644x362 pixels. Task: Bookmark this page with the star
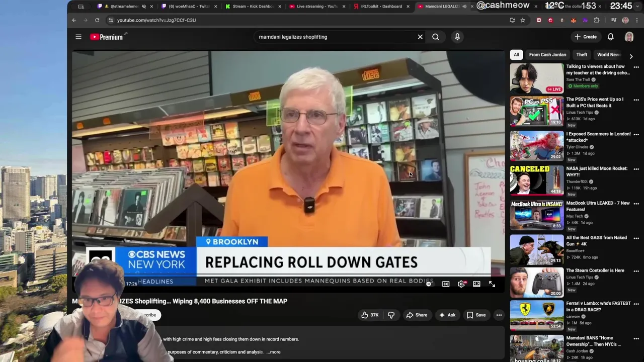(x=523, y=20)
